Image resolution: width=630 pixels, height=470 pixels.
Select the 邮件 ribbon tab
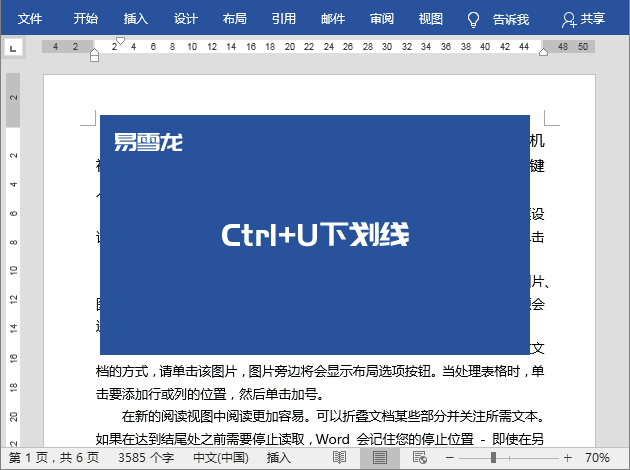[x=333, y=18]
